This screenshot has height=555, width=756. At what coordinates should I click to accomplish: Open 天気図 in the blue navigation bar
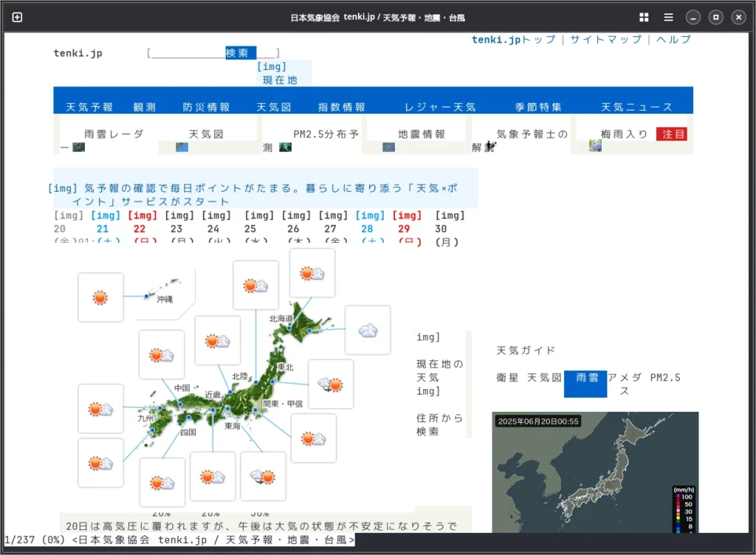(x=274, y=107)
